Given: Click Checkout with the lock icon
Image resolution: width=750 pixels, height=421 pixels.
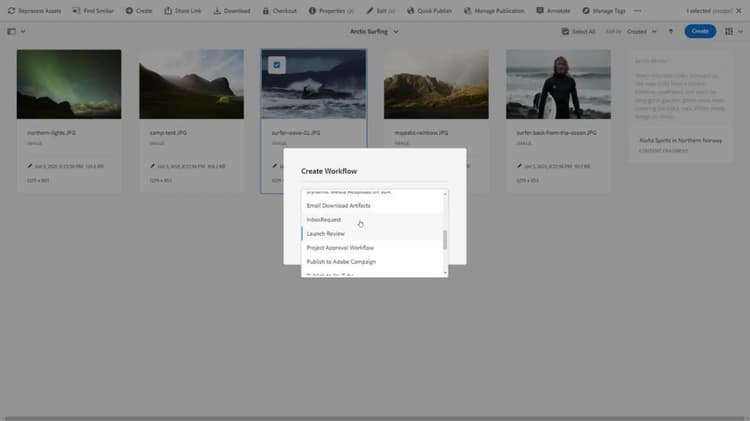Looking at the screenshot, I should pyautogui.click(x=280, y=11).
